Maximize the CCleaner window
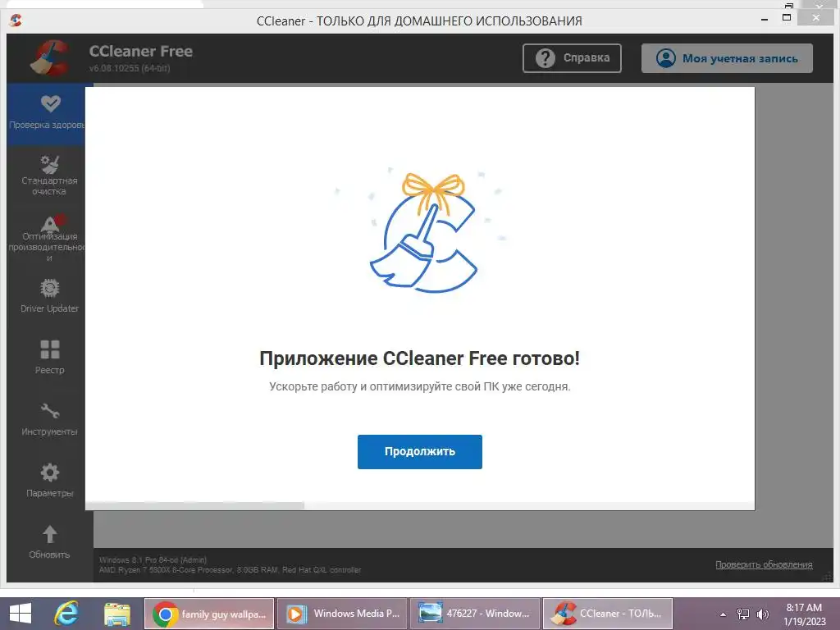840x630 pixels. pyautogui.click(x=787, y=18)
